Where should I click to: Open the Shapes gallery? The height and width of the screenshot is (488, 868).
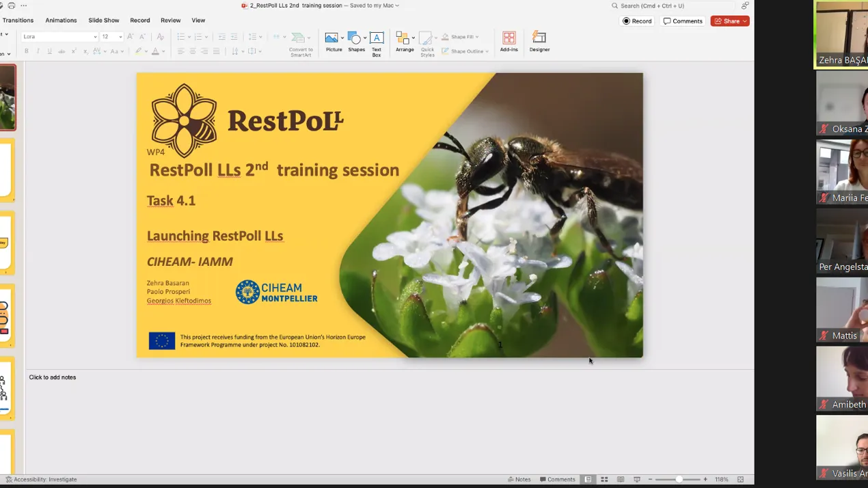click(356, 42)
